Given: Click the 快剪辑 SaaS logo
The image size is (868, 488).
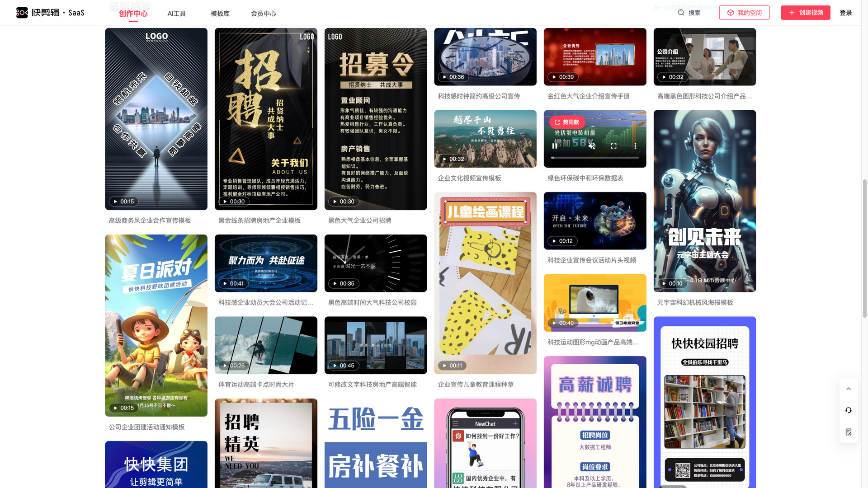Looking at the screenshot, I should pos(50,13).
